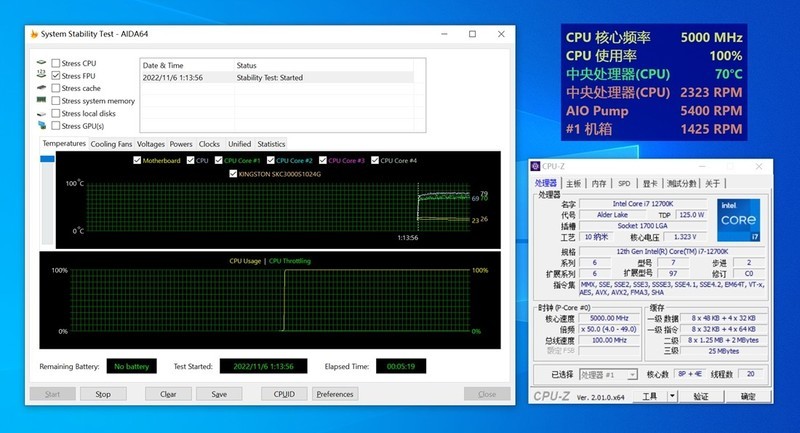
Task: Switch to the Clocks tab
Action: (209, 144)
